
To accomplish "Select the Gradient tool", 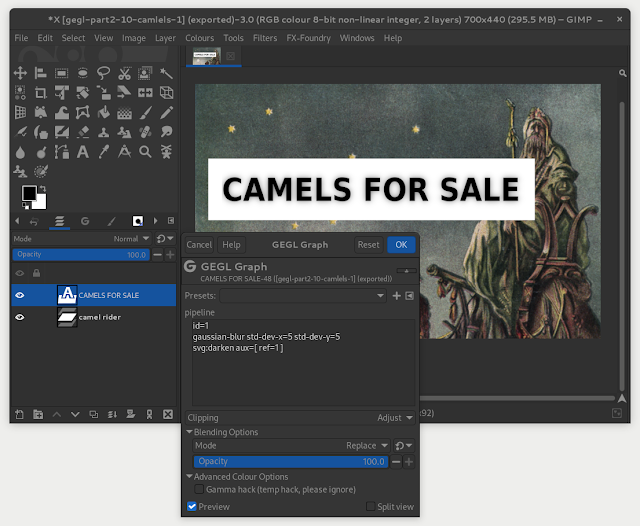I will click(x=124, y=112).
